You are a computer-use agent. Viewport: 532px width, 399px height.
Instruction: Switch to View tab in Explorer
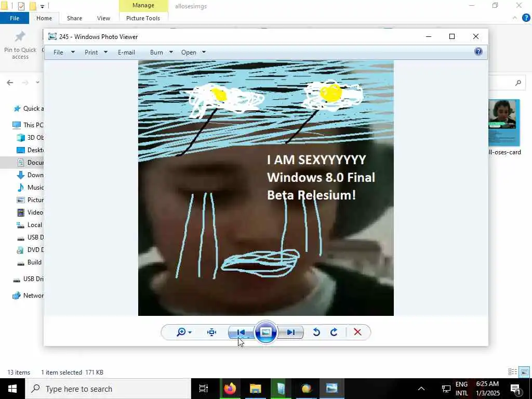(x=103, y=18)
